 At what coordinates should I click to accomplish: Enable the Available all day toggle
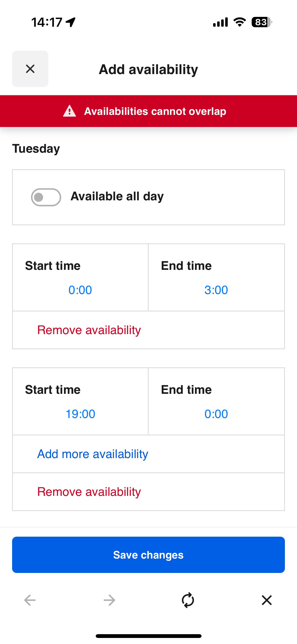(46, 197)
